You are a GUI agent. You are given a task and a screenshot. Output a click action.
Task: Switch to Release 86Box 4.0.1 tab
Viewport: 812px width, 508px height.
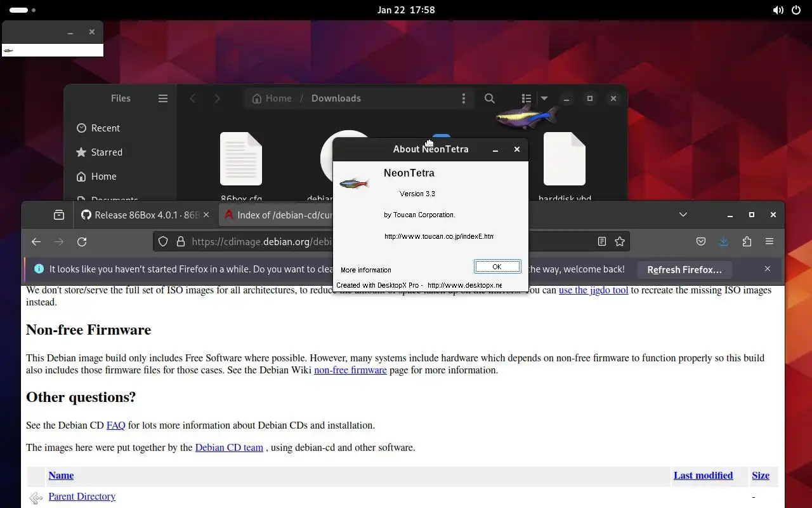tap(140, 215)
